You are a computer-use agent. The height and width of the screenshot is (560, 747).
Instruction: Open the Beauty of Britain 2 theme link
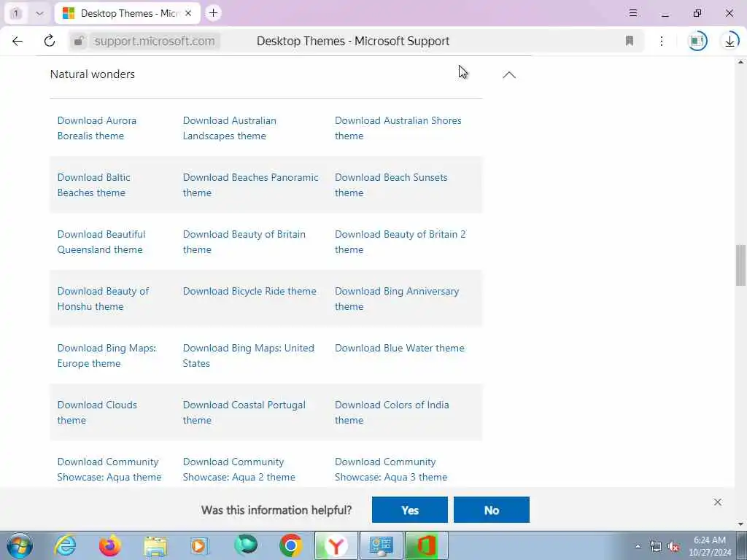click(400, 242)
